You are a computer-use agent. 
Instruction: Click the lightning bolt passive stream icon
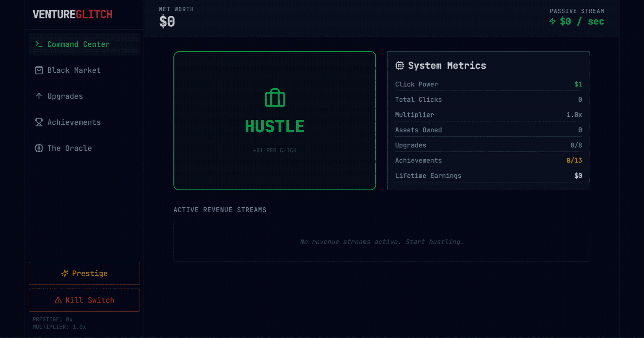click(552, 21)
